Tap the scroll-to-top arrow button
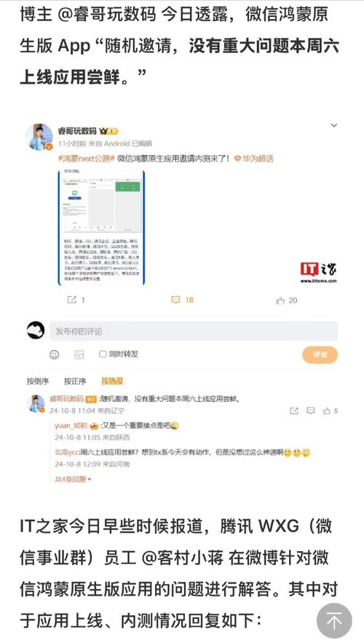 click(334, 620)
